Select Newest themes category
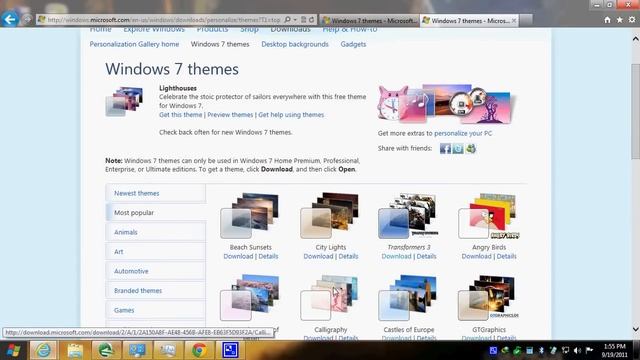The width and height of the screenshot is (640, 360). tap(156, 193)
